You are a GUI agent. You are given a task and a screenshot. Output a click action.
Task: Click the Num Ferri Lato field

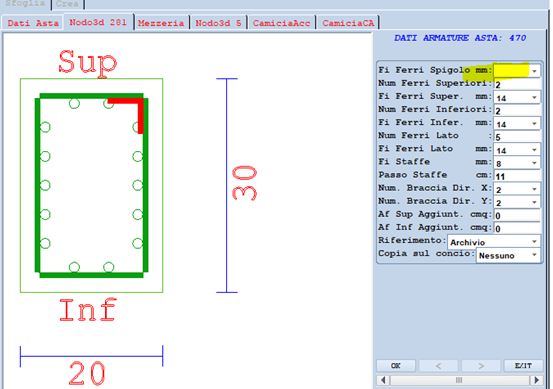[517, 137]
